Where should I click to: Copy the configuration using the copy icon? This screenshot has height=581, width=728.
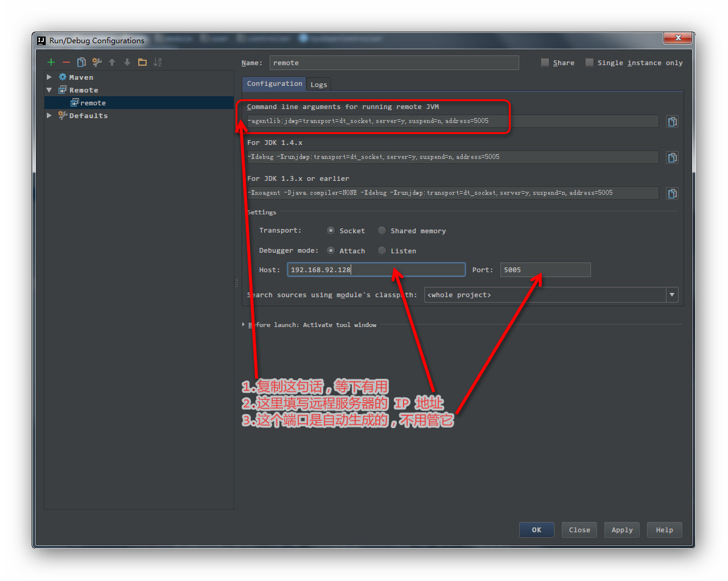pos(81,62)
